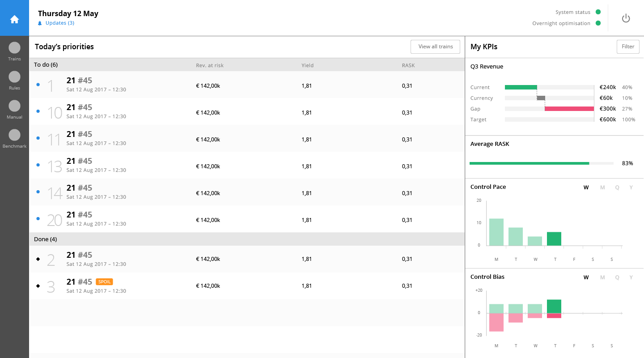Click black diamond marker beside row 2
The height and width of the screenshot is (358, 644).
click(x=38, y=259)
